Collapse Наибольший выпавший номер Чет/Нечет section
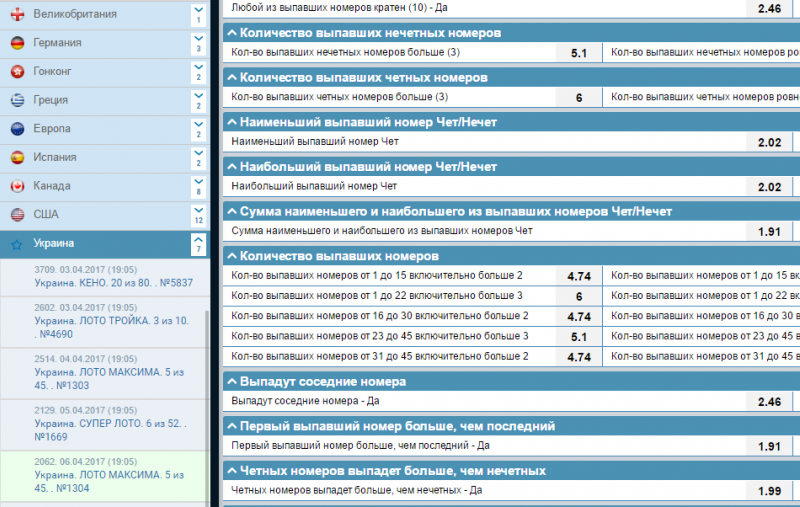Screen dimensions: 800x507 point(232,167)
